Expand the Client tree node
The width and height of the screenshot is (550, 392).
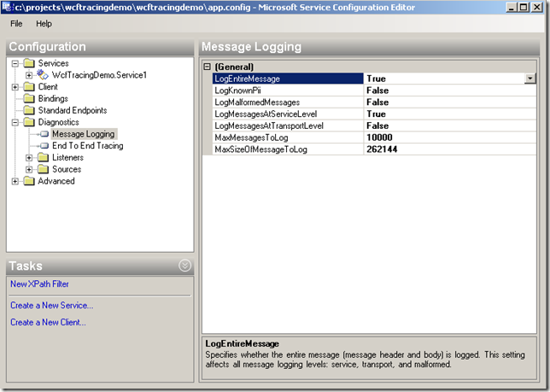pyautogui.click(x=15, y=87)
